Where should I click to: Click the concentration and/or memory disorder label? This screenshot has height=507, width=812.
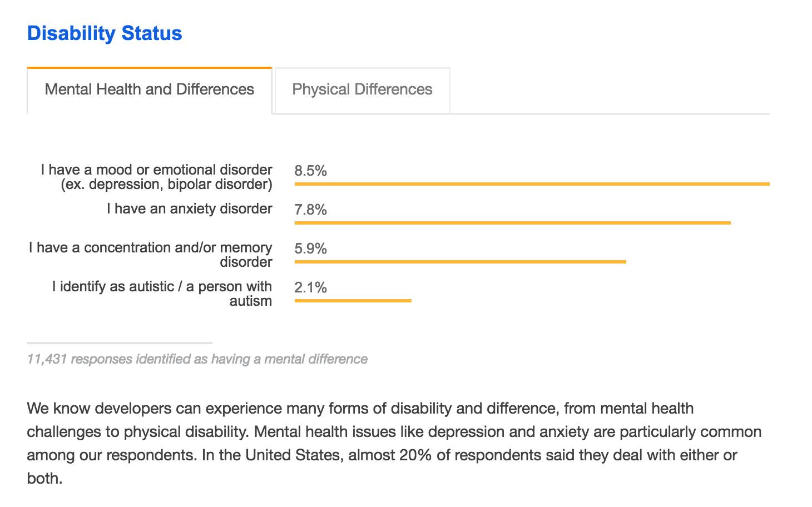[151, 254]
